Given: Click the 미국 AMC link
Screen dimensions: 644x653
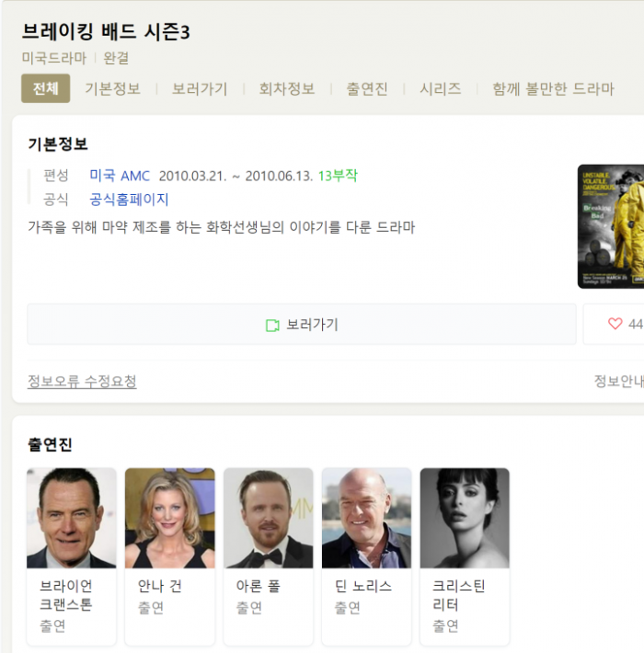Looking at the screenshot, I should [120, 176].
